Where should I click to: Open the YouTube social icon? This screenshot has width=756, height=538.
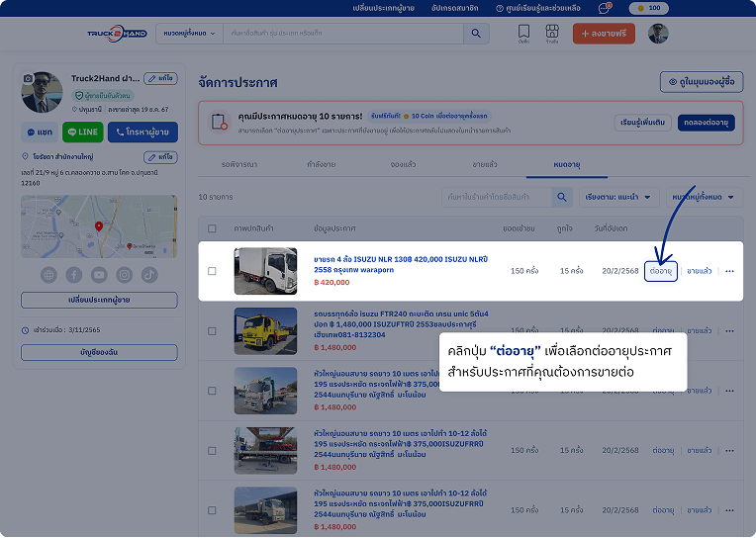tap(99, 275)
